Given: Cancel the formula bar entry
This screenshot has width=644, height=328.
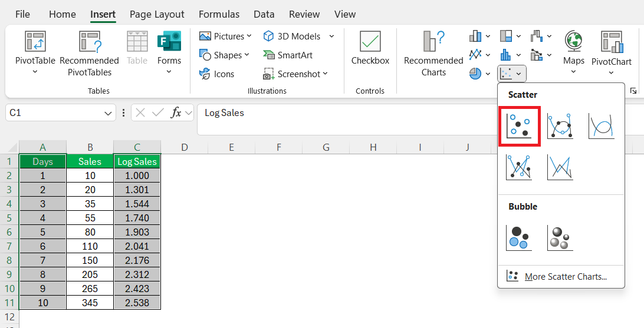Looking at the screenshot, I should 140,112.
